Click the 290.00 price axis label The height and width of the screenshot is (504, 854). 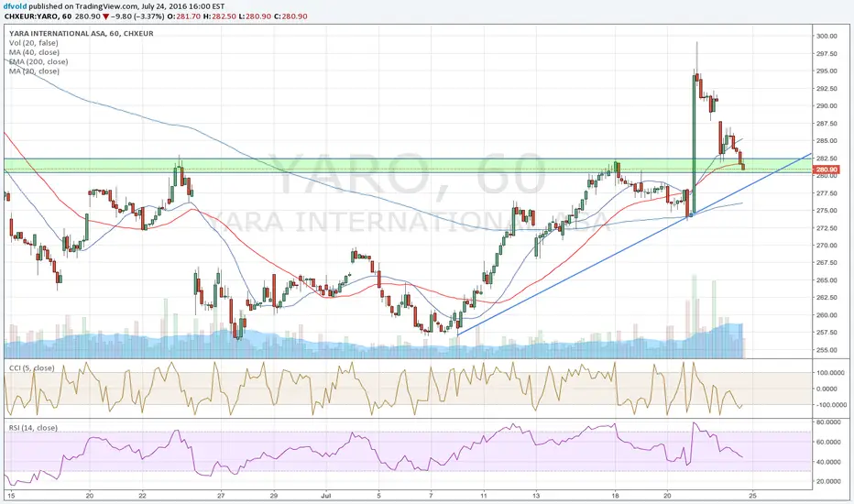tap(827, 105)
